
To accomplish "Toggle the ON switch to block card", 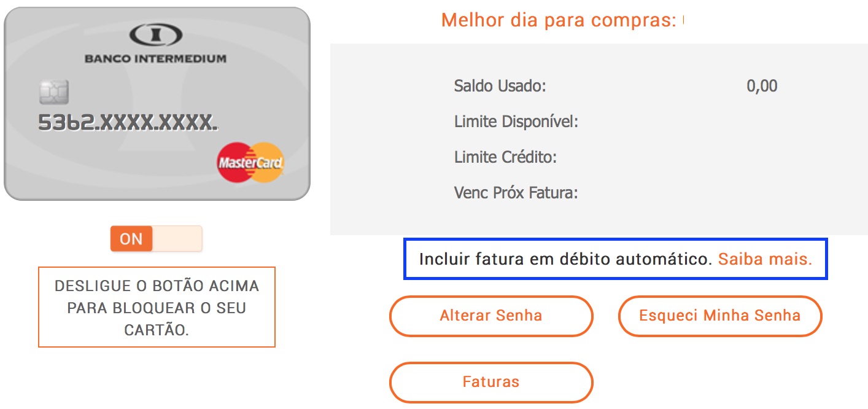I will (156, 239).
